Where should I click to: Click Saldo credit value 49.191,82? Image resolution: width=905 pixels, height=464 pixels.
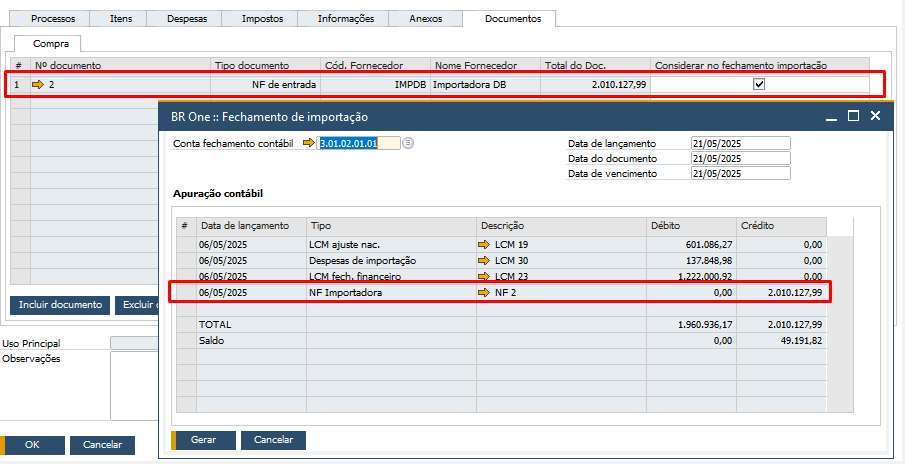click(799, 341)
